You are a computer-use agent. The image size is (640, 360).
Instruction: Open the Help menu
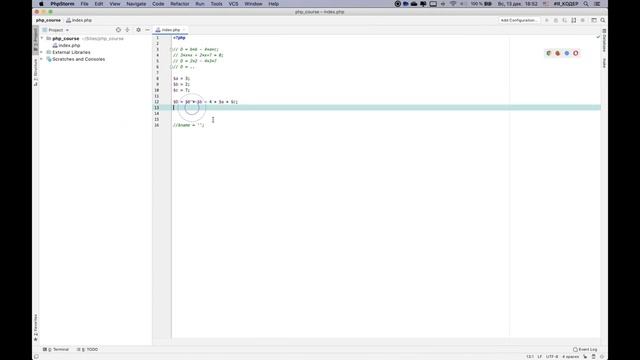coord(273,4)
